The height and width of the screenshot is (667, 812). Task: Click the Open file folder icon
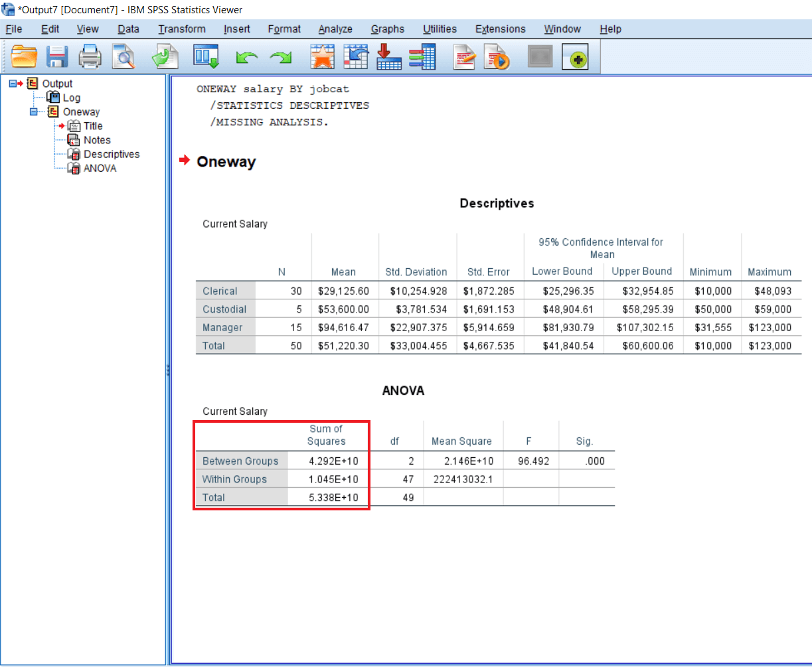[x=24, y=57]
